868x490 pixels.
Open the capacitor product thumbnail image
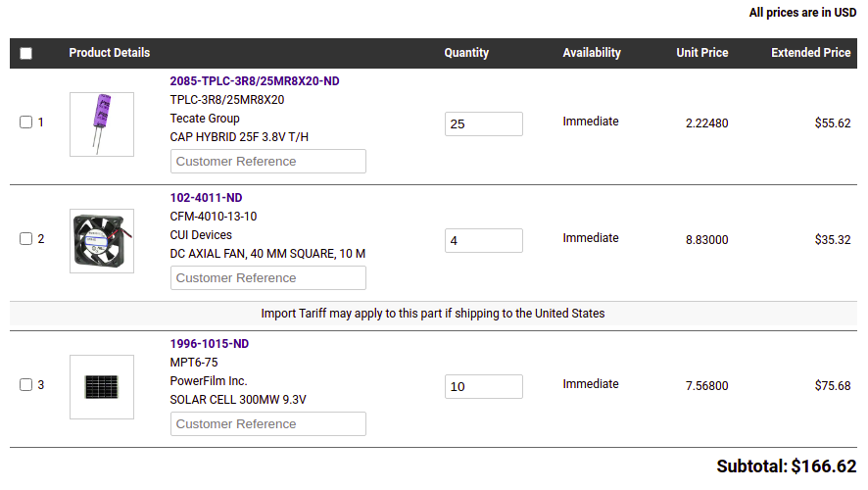(102, 124)
